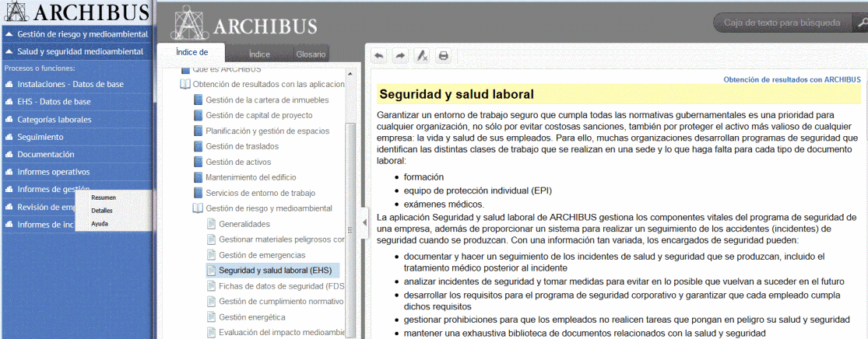Screen dimensions: 868x339
Task: Open 'Gestionar materiales peligrosos' page
Action: pos(282,239)
